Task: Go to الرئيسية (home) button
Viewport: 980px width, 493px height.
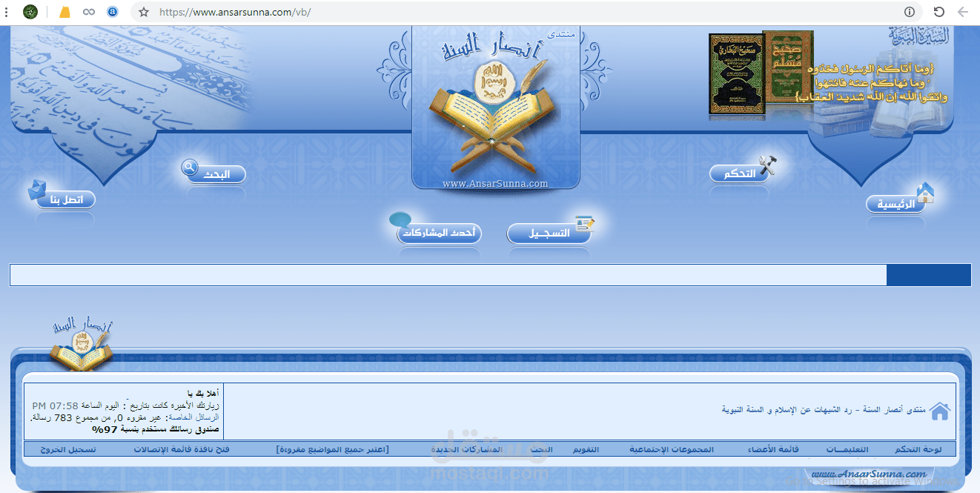Action: pyautogui.click(x=896, y=204)
